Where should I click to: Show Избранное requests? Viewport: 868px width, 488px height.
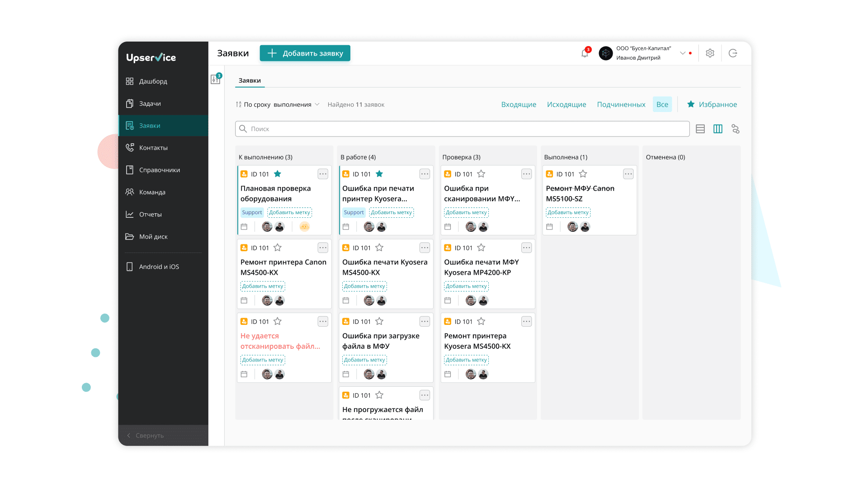712,104
